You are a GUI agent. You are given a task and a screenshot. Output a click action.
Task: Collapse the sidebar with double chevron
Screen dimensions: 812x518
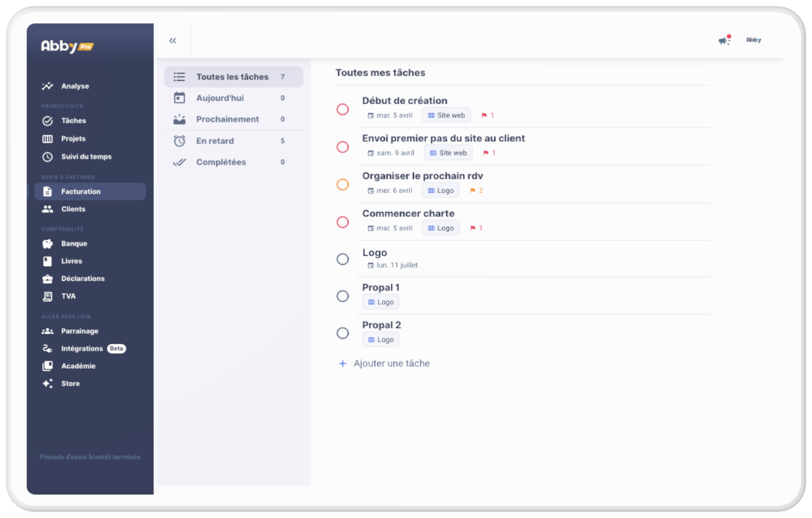(x=173, y=41)
